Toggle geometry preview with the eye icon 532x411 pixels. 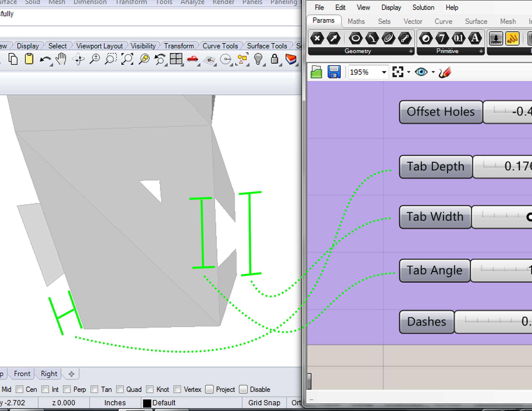point(421,72)
